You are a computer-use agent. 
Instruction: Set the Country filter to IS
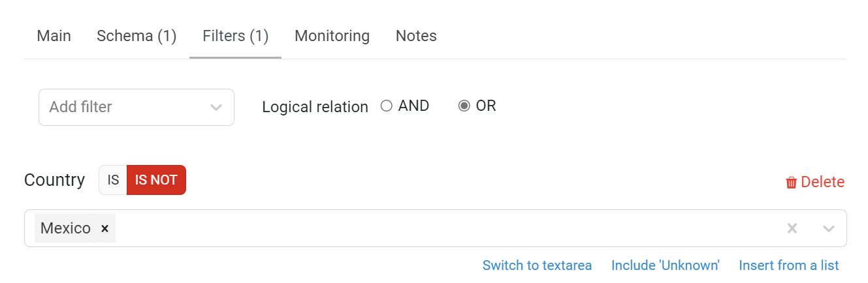(113, 180)
